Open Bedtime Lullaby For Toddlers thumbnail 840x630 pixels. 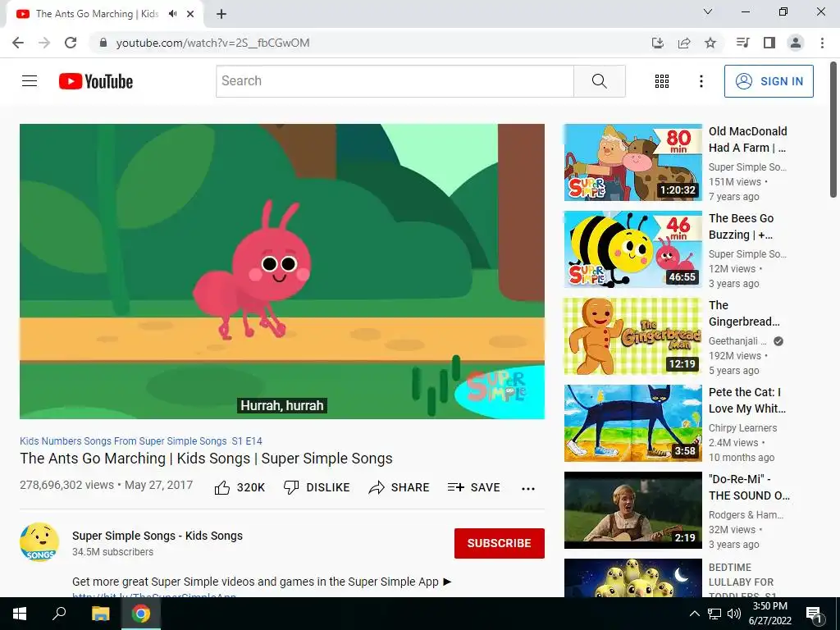pyautogui.click(x=632, y=577)
